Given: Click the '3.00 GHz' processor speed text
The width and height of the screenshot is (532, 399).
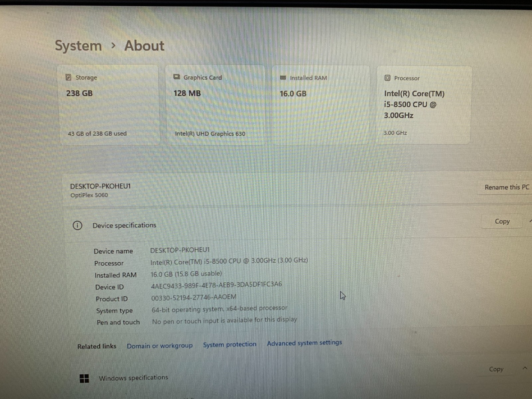Looking at the screenshot, I should pyautogui.click(x=395, y=133).
